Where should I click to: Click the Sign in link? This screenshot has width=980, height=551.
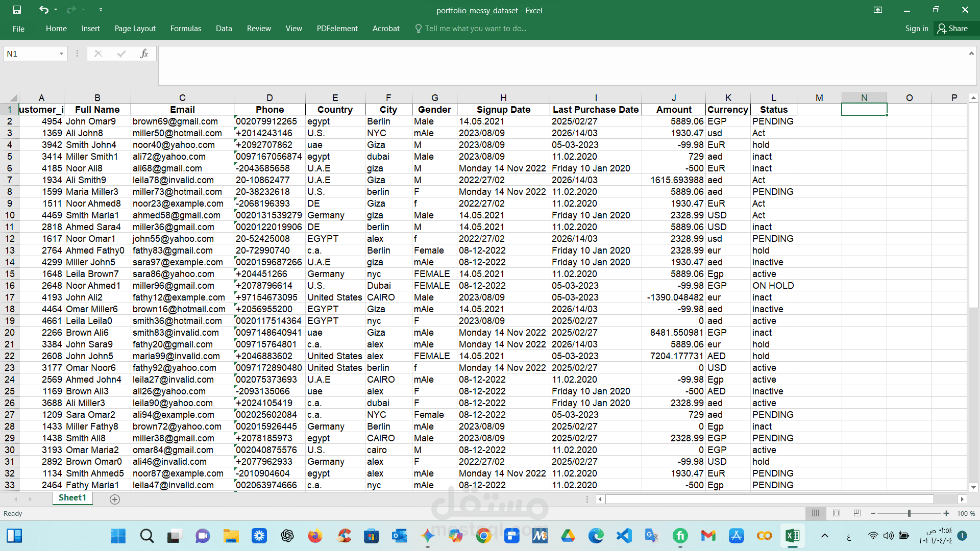pos(917,29)
